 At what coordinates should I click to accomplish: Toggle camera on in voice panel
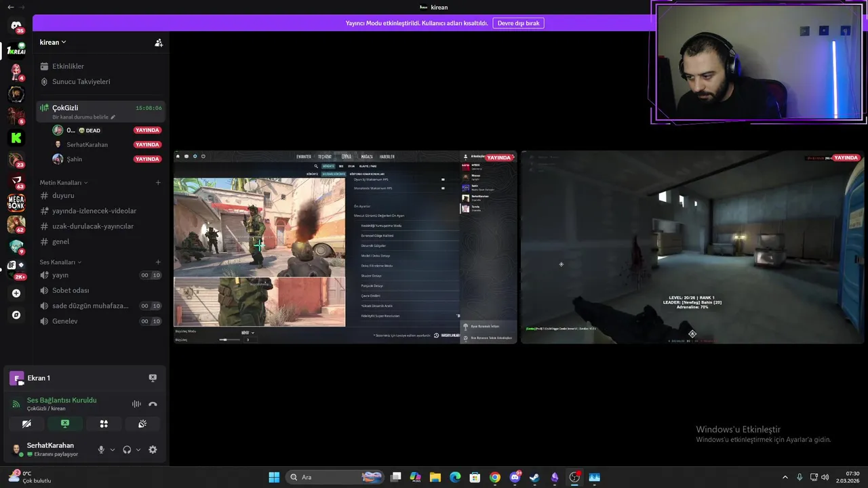[26, 424]
